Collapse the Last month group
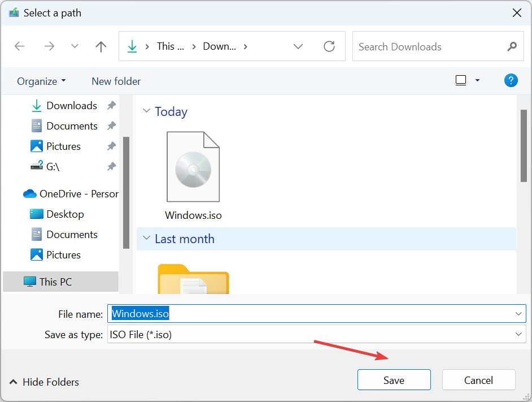The height and width of the screenshot is (402, 532). click(x=146, y=238)
